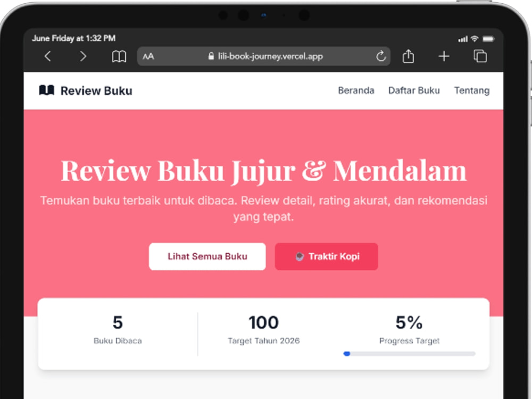
Task: Show all tabs overview icon
Action: click(x=480, y=56)
